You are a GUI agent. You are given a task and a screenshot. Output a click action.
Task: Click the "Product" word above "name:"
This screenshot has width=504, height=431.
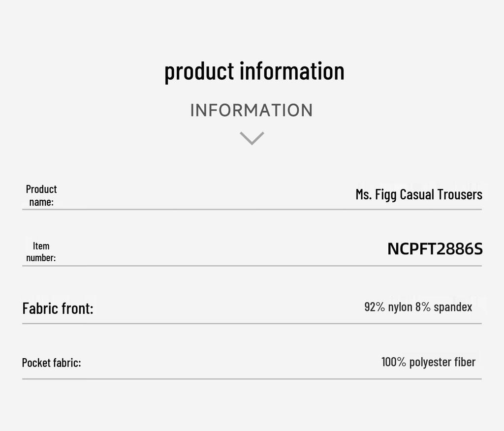[x=41, y=189]
